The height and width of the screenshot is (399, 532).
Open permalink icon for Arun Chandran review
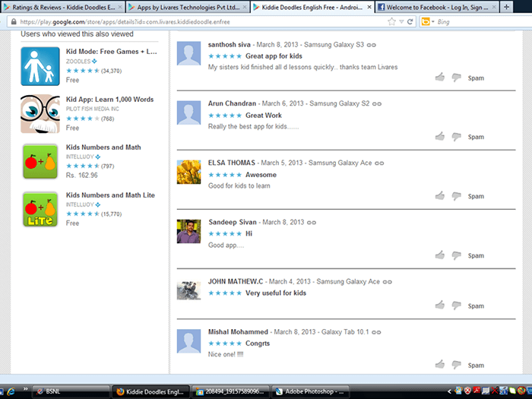pos(377,104)
